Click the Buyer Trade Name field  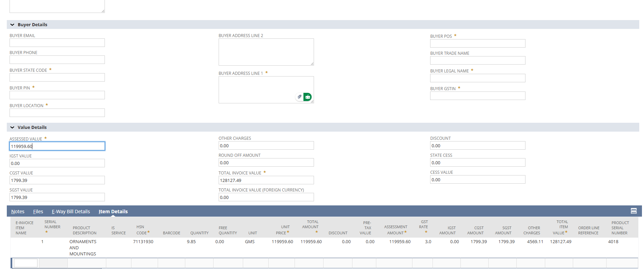point(478,60)
